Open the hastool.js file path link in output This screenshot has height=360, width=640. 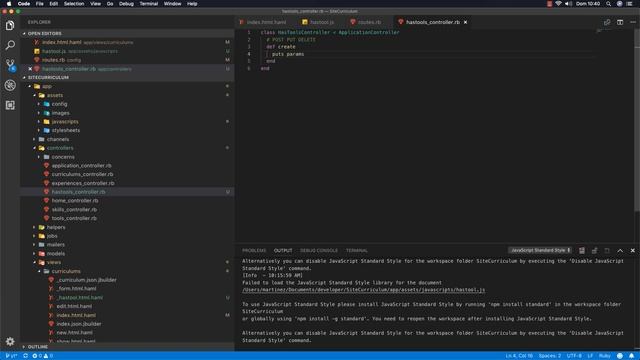tap(364, 290)
